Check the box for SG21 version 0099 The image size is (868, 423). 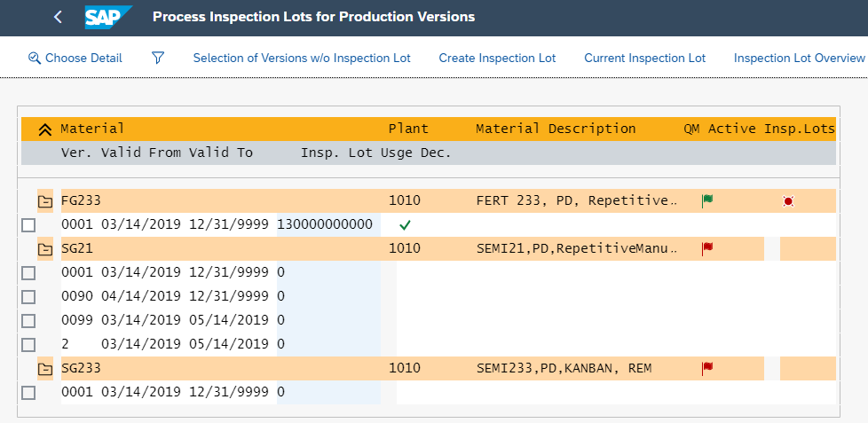(28, 321)
